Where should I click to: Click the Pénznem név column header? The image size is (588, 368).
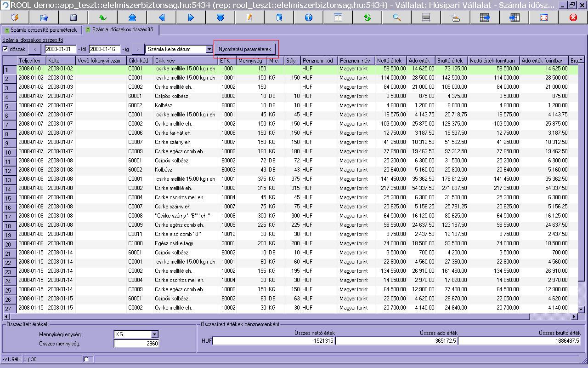pyautogui.click(x=356, y=61)
